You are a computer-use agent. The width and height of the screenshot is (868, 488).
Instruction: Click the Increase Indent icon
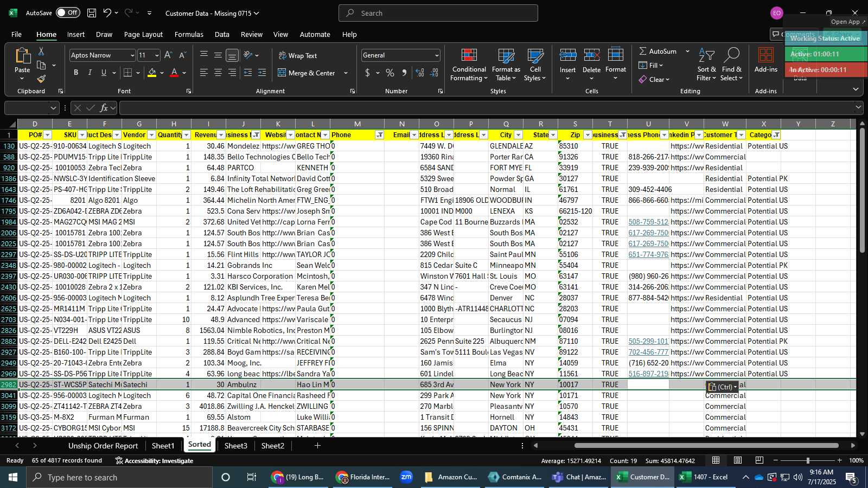(x=262, y=73)
